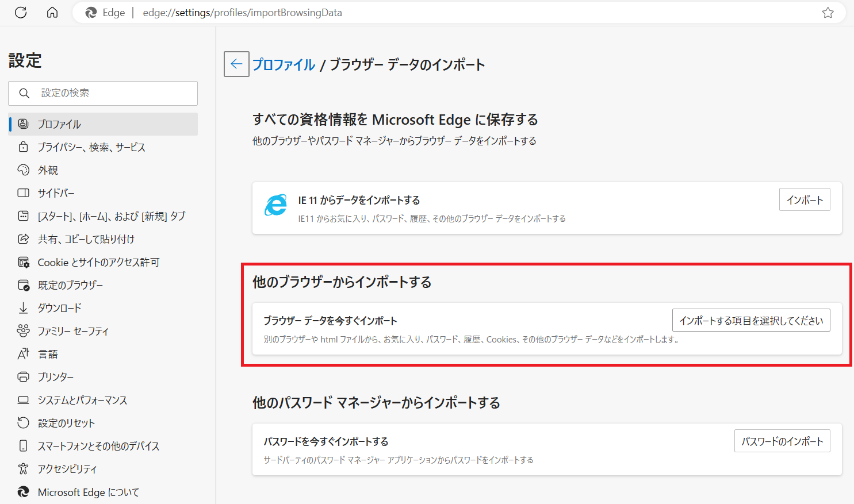
Task: Click the Cookie とサイトのアクセス許可 icon
Action: coord(24,262)
